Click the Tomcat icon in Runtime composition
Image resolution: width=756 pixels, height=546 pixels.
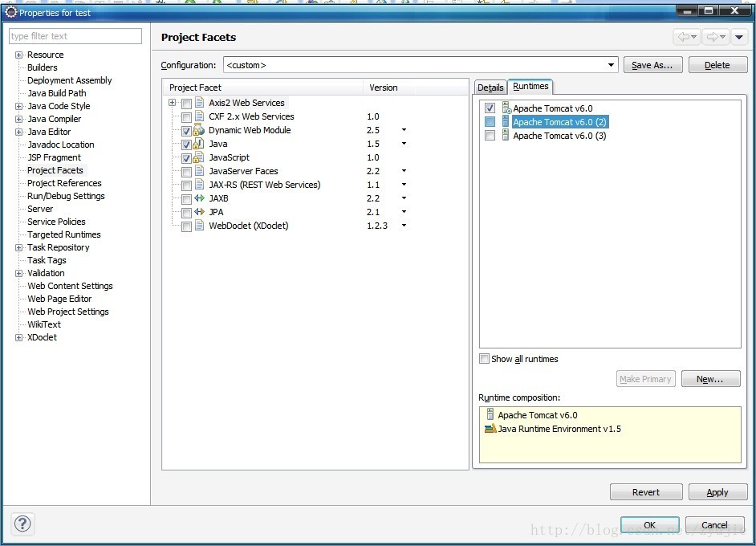[490, 414]
